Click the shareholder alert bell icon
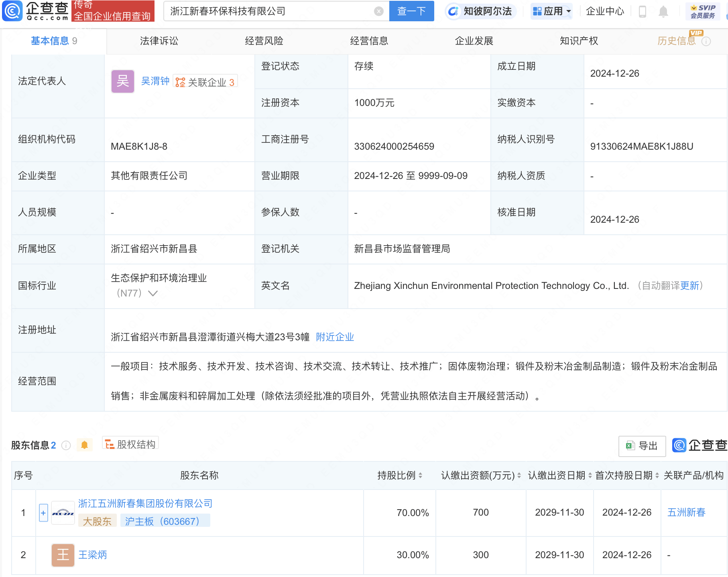This screenshot has width=728, height=577. click(x=85, y=445)
